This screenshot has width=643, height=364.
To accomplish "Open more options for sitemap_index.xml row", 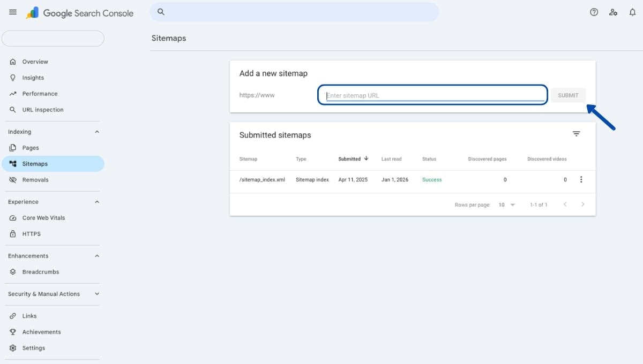I will tap(581, 180).
